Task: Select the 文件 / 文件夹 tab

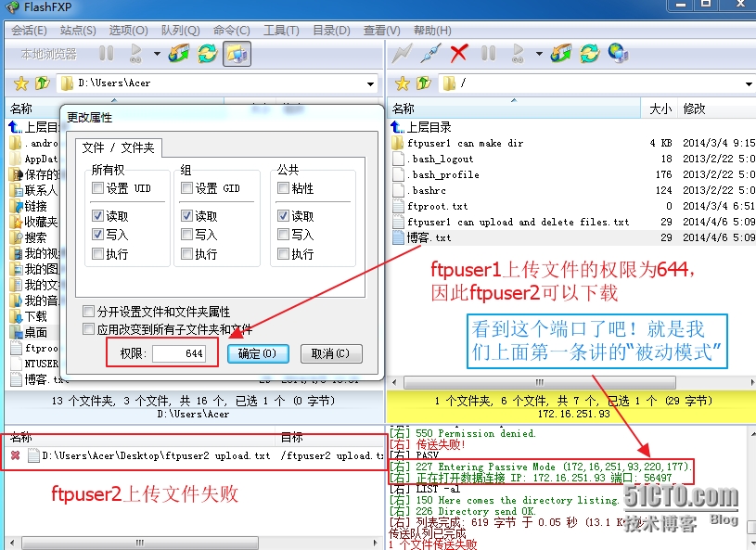Action: click(119, 147)
